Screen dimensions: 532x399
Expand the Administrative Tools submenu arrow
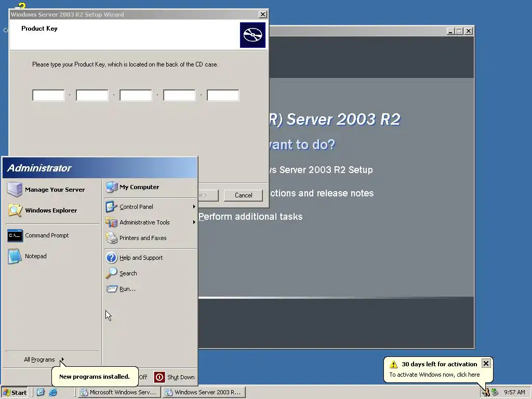click(x=194, y=222)
